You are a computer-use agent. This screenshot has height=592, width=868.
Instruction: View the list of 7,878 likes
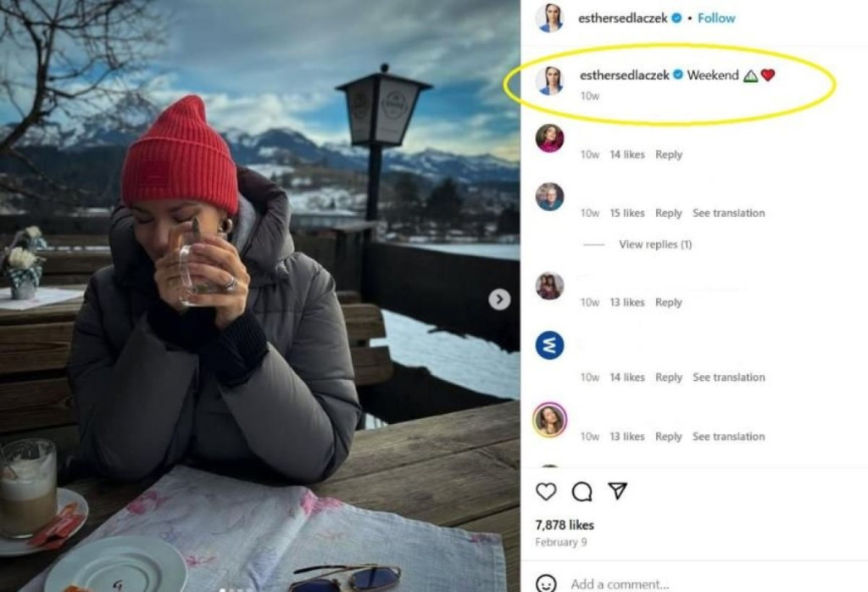pyautogui.click(x=565, y=525)
